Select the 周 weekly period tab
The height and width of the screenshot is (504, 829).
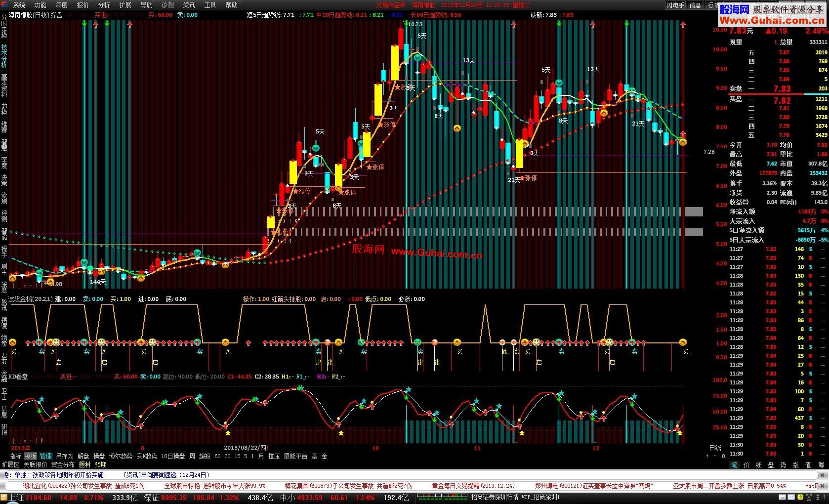pos(192,456)
